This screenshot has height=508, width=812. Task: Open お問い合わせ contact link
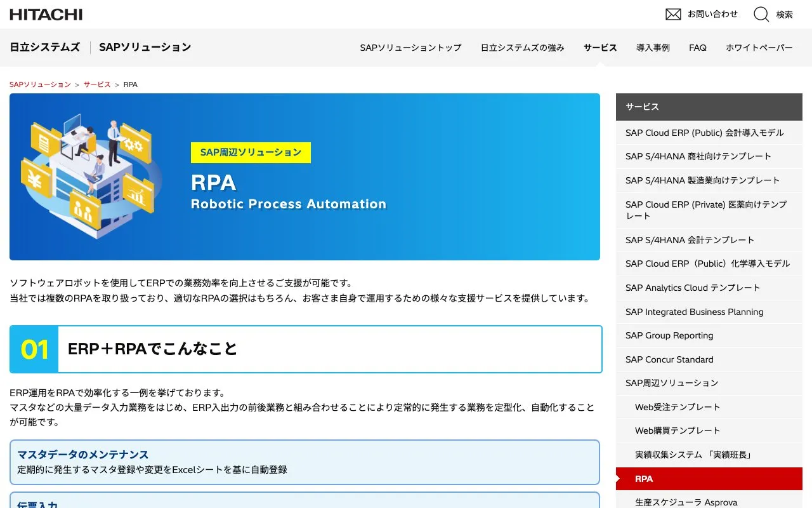coord(713,14)
